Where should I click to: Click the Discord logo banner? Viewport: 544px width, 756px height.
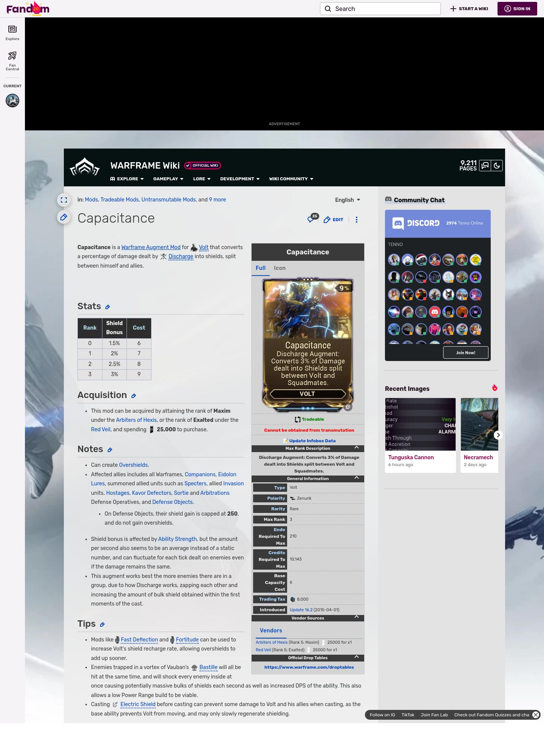[x=416, y=223]
